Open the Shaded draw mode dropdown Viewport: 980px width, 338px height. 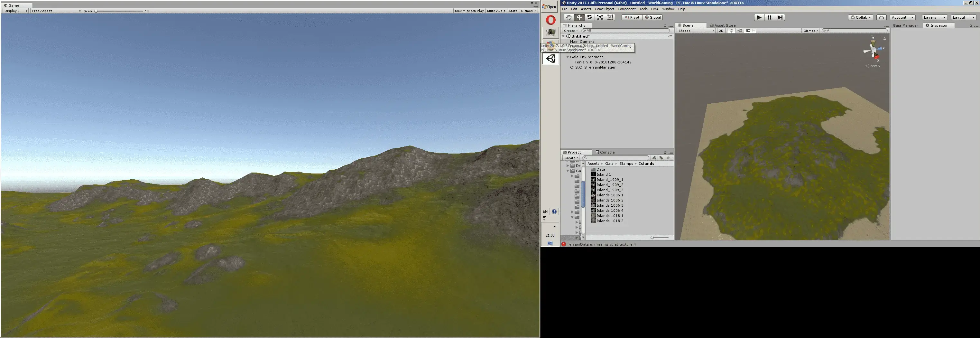(x=696, y=31)
